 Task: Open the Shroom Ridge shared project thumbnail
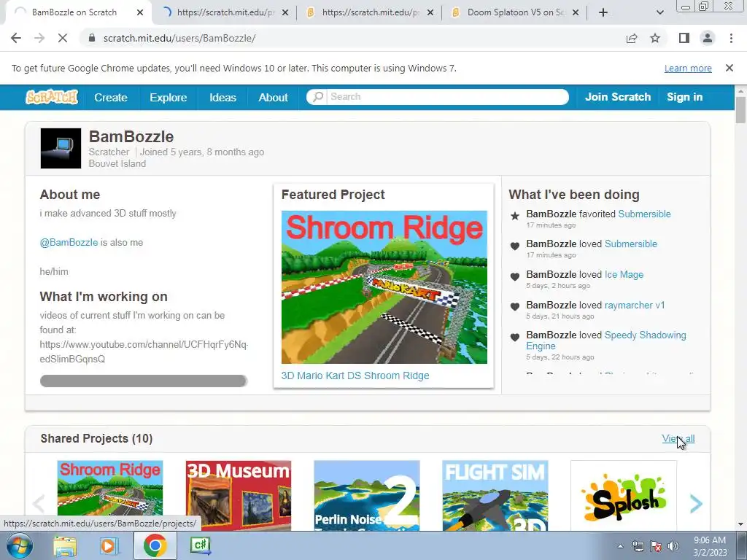click(x=110, y=488)
